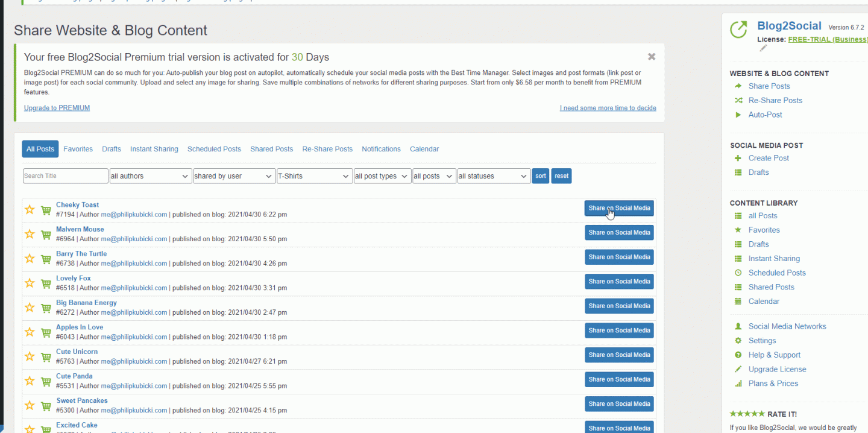Star the Cute Unicorn post
This screenshot has height=433, width=868.
pyautogui.click(x=30, y=356)
